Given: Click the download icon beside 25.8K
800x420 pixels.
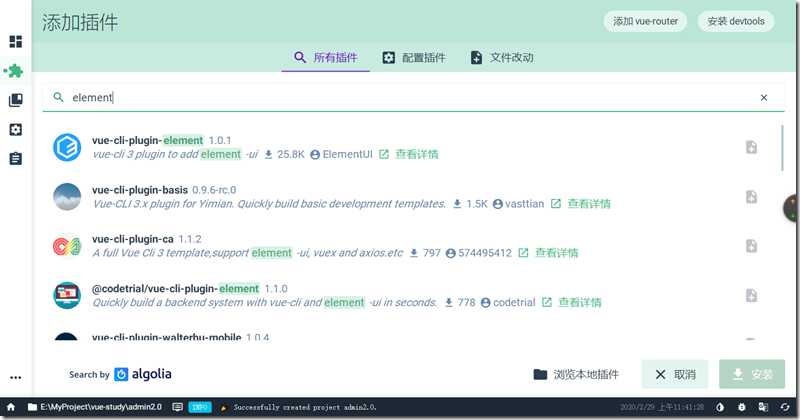Looking at the screenshot, I should [268, 154].
